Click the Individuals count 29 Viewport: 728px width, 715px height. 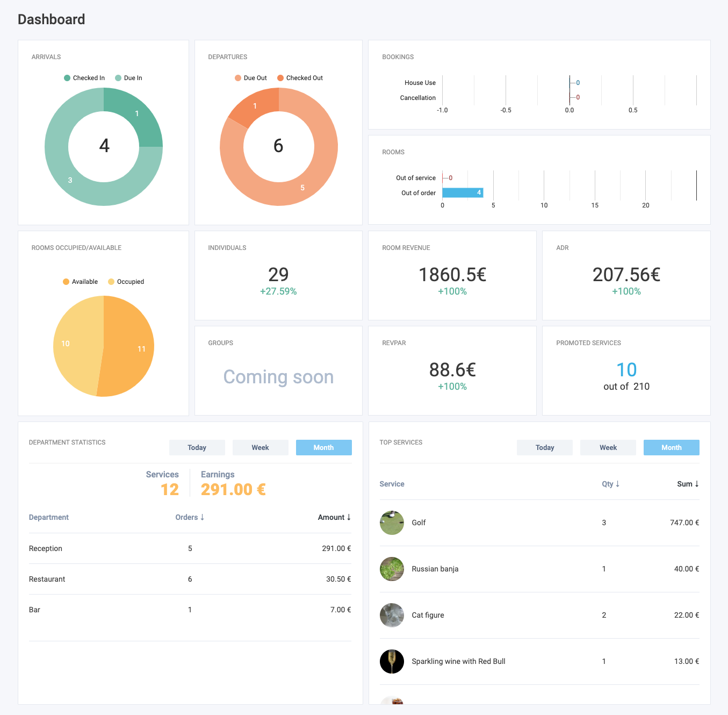coord(278,275)
